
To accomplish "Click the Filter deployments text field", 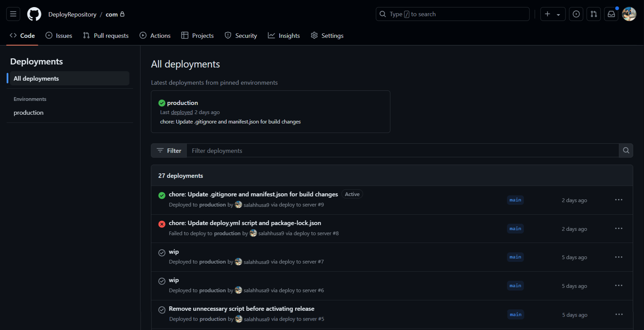I will tap(403, 150).
